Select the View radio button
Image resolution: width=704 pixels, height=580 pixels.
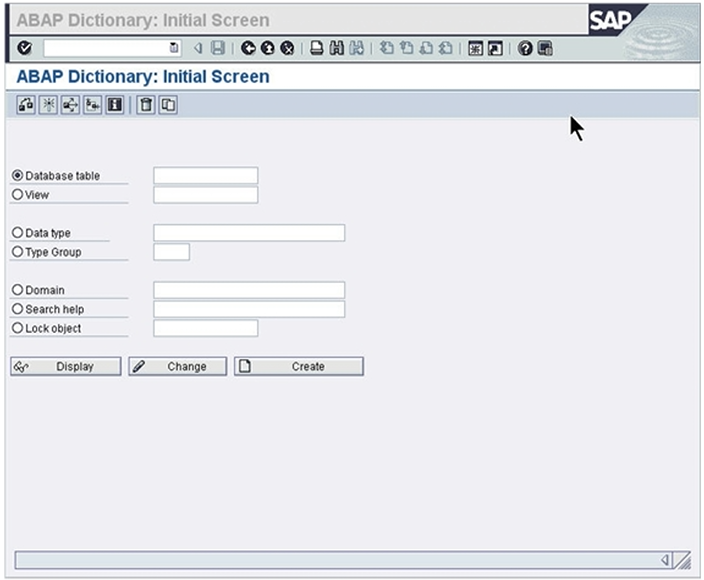tap(17, 195)
